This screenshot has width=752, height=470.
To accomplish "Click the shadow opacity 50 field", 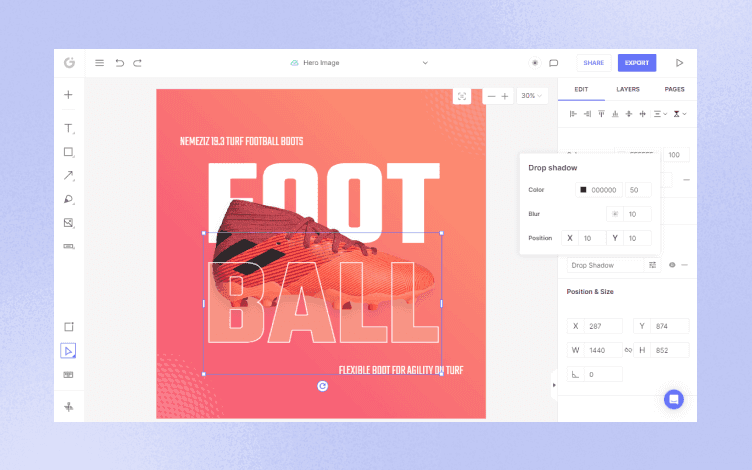I will tap(638, 190).
